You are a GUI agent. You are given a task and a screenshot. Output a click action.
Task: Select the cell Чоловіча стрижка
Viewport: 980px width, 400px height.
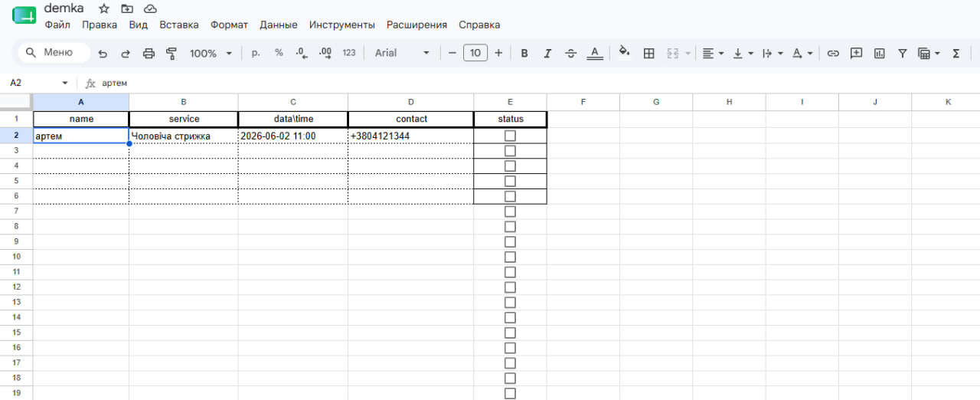tap(184, 136)
